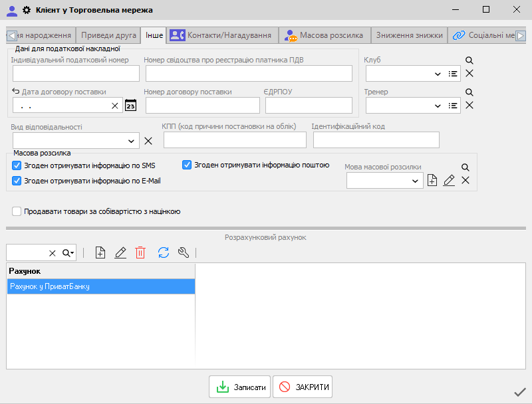This screenshot has width=532, height=404.
Task: Clear the Клуб field with X icon
Action: (469, 73)
